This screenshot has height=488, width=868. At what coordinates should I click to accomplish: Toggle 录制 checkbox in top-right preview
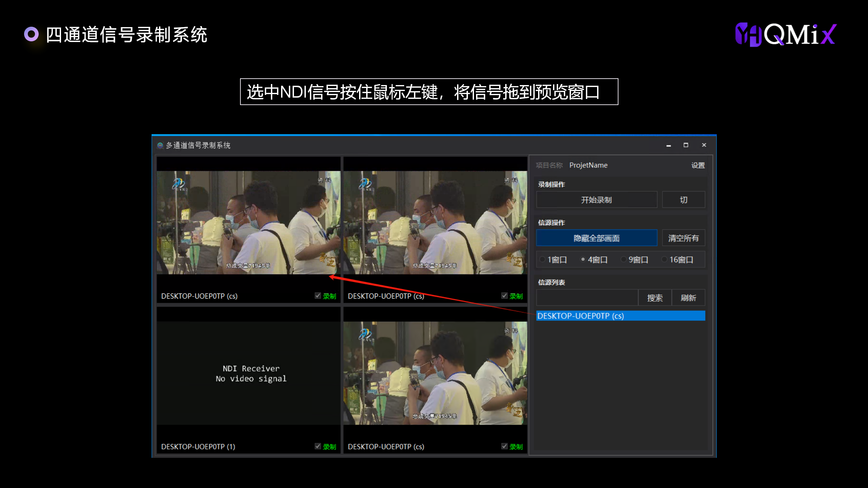pyautogui.click(x=504, y=296)
